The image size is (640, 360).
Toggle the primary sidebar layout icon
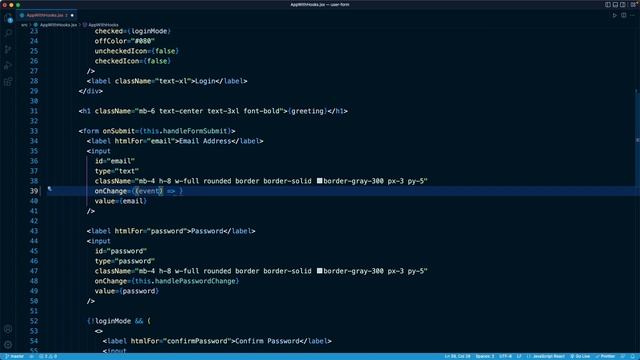click(x=608, y=4)
